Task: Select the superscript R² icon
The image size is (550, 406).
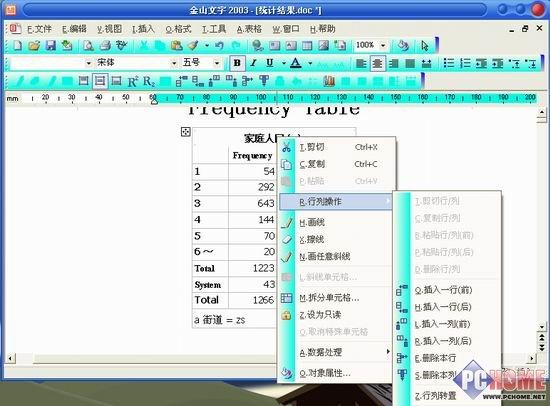Action: coord(133,81)
